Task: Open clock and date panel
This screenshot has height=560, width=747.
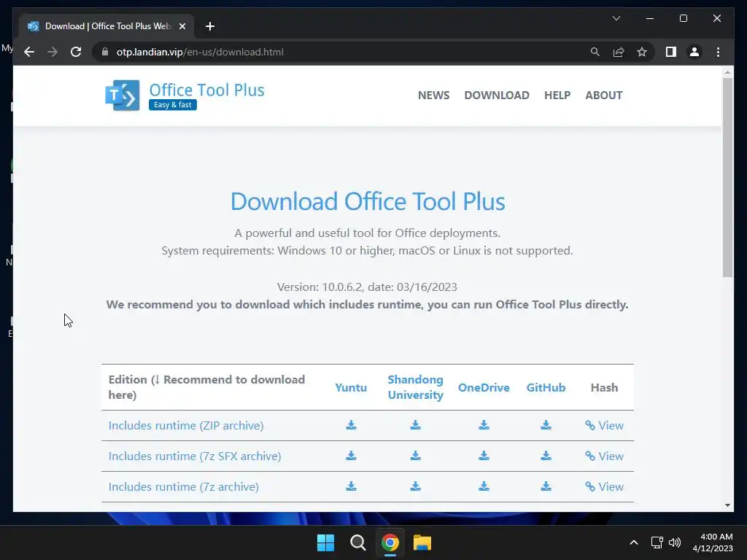Action: pos(713,542)
